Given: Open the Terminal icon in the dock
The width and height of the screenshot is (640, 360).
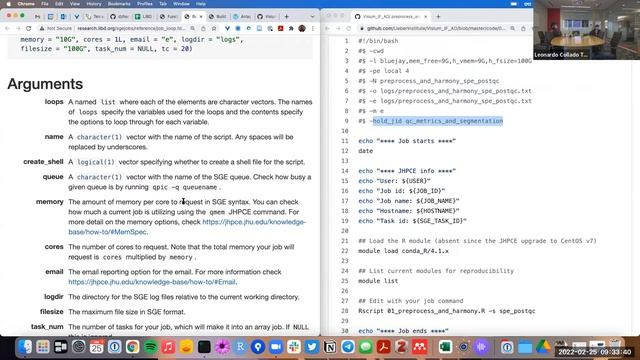Looking at the screenshot, I should point(204,347).
